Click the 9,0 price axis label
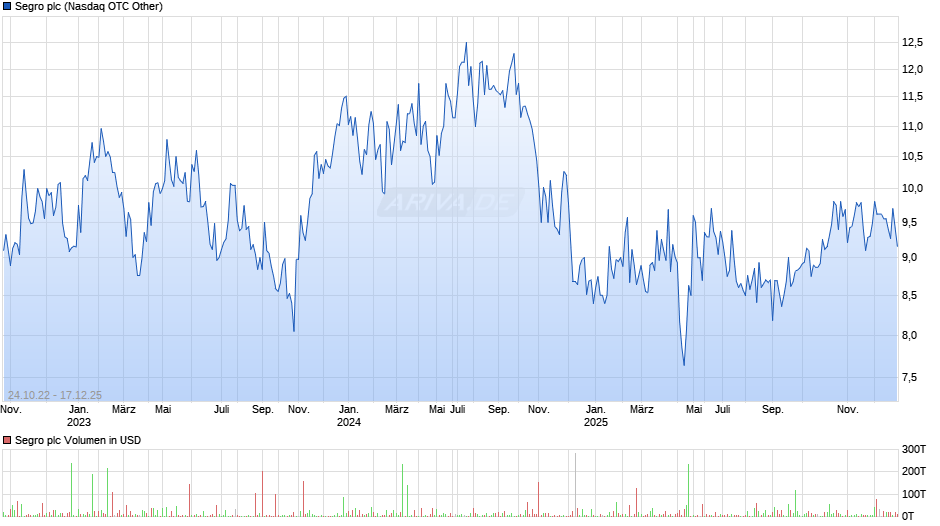940x526 pixels. pos(910,257)
